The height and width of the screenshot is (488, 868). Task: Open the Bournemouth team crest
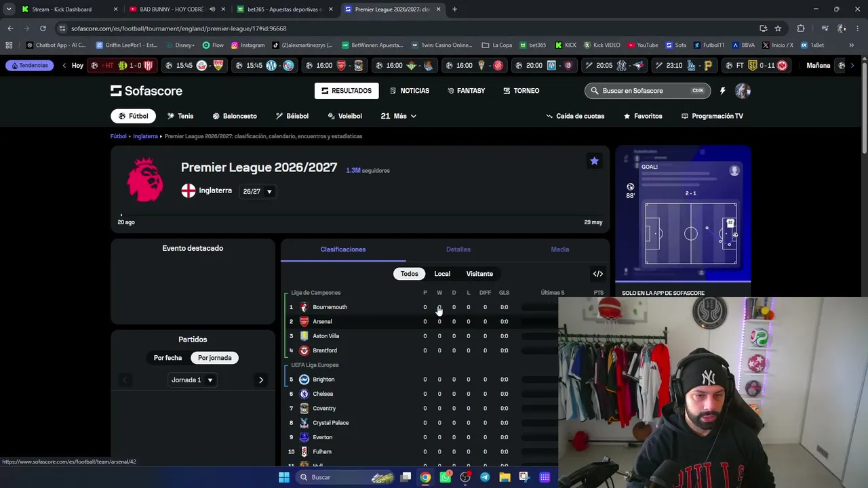(304, 307)
